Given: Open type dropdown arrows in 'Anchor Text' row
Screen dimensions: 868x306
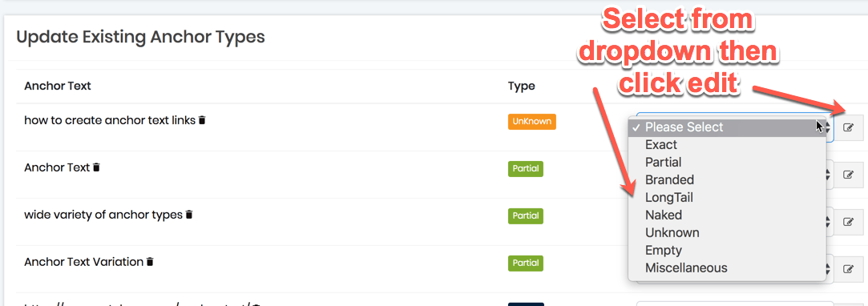Looking at the screenshot, I should pos(829,175).
